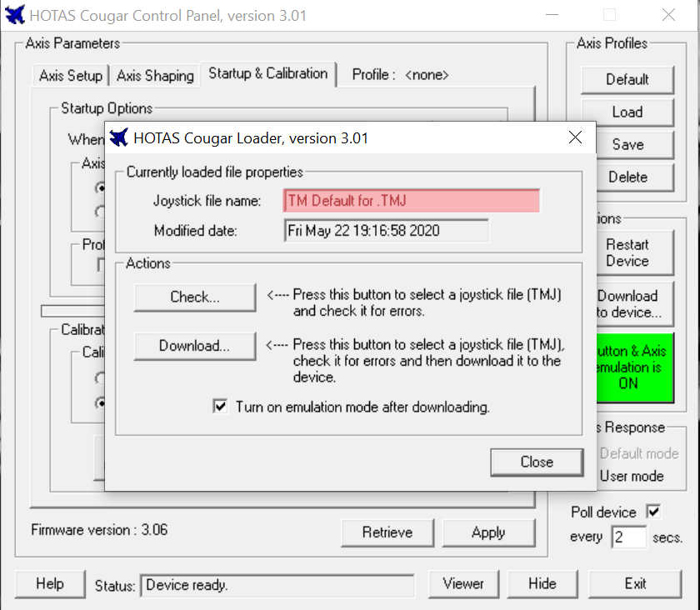Open the Viewer

(463, 583)
